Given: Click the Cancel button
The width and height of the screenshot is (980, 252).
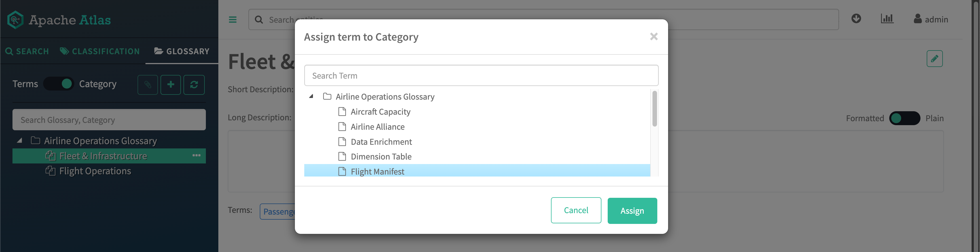Looking at the screenshot, I should coord(576,210).
